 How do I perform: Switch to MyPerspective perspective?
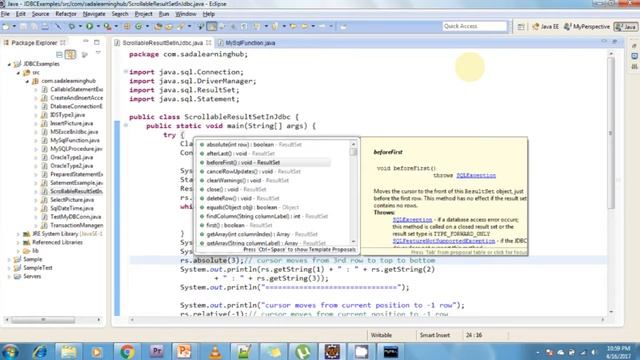[x=587, y=27]
